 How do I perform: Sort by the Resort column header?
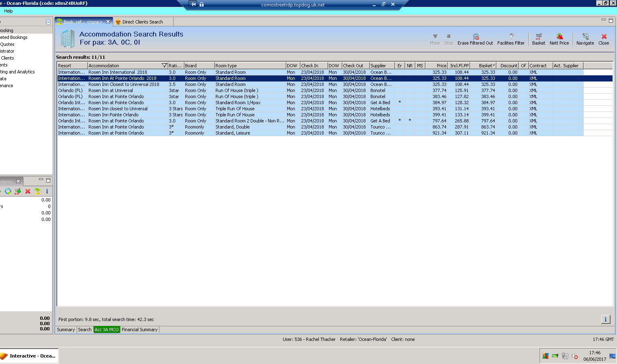tap(72, 66)
